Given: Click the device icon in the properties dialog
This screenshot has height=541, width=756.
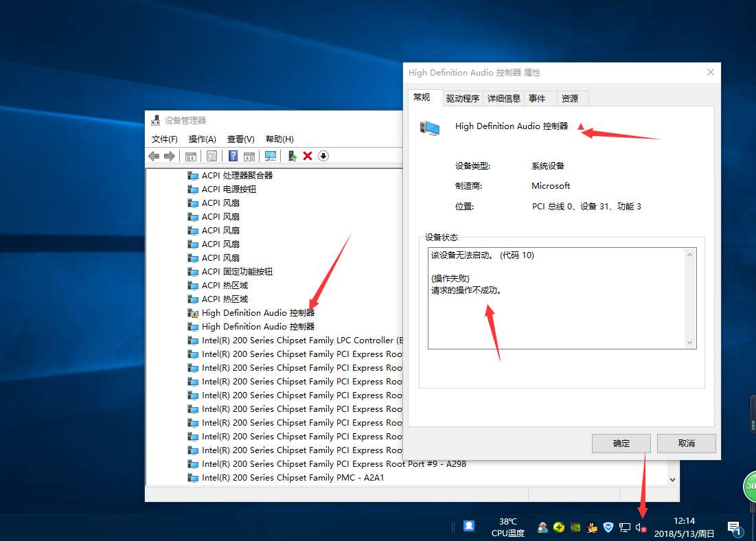Looking at the screenshot, I should tap(430, 128).
